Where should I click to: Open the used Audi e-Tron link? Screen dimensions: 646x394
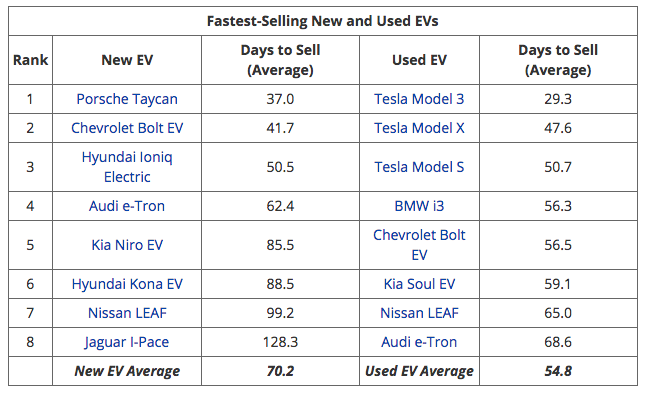[419, 342]
